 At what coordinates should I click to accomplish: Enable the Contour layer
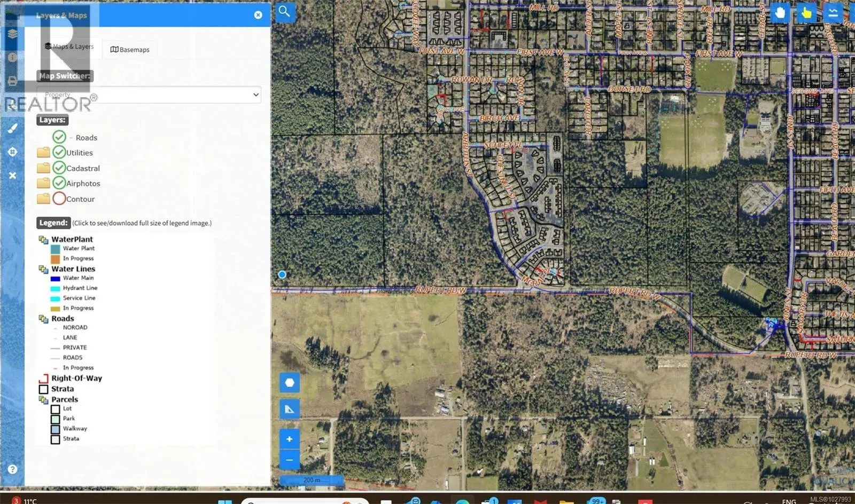pyautogui.click(x=59, y=199)
